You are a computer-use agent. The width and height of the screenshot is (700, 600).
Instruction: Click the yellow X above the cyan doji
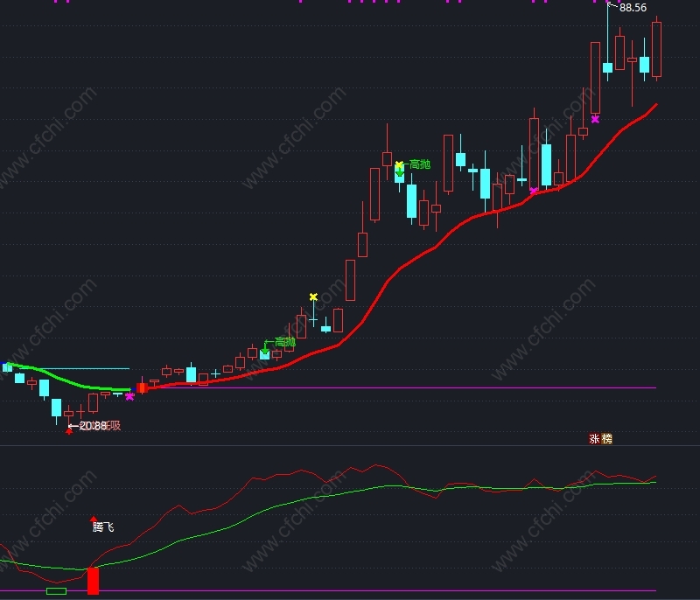(313, 297)
